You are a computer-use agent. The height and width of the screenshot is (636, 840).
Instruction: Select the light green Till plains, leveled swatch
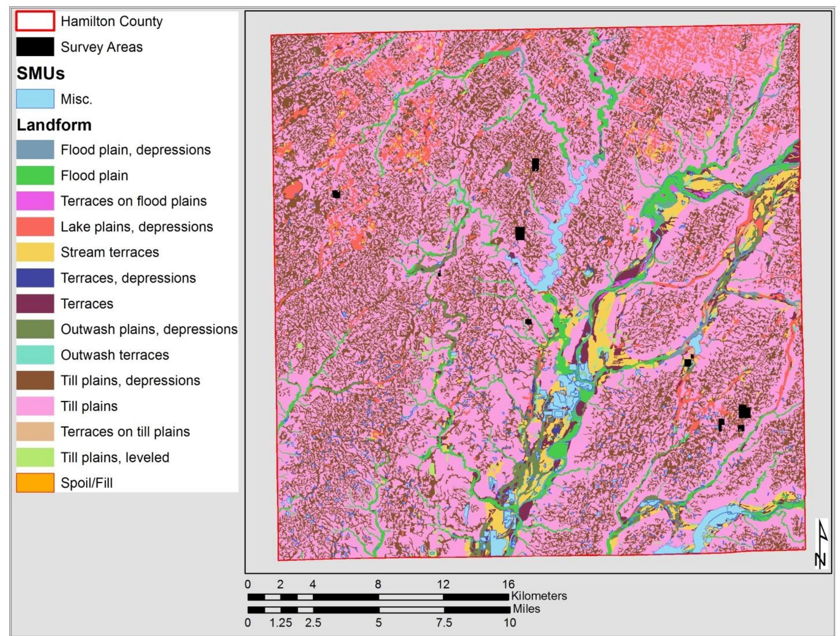click(x=35, y=457)
